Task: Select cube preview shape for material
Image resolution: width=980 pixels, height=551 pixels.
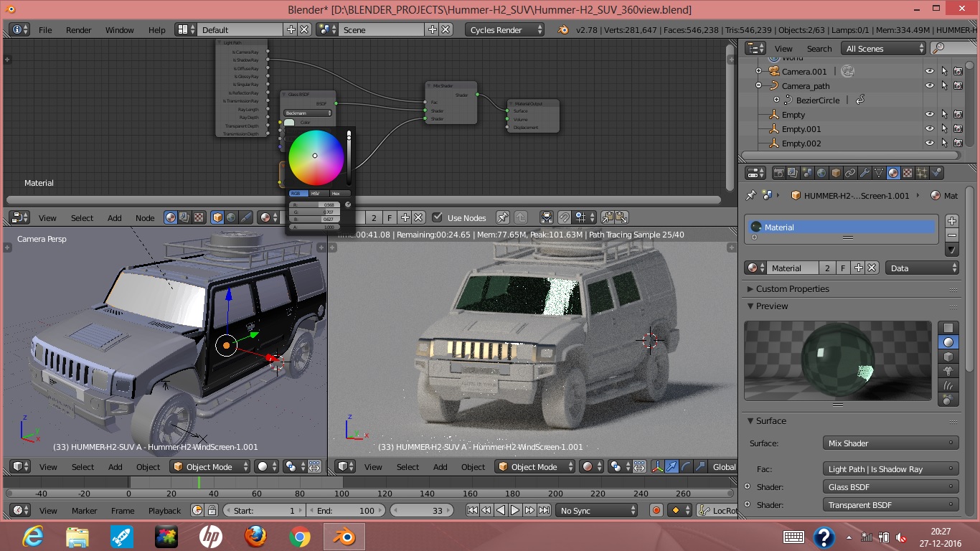Action: coord(948,357)
